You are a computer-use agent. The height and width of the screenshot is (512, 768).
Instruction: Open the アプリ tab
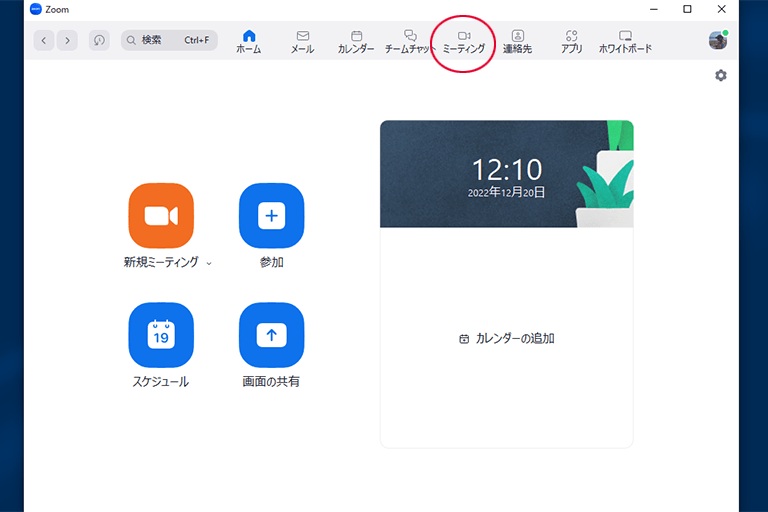pyautogui.click(x=572, y=41)
